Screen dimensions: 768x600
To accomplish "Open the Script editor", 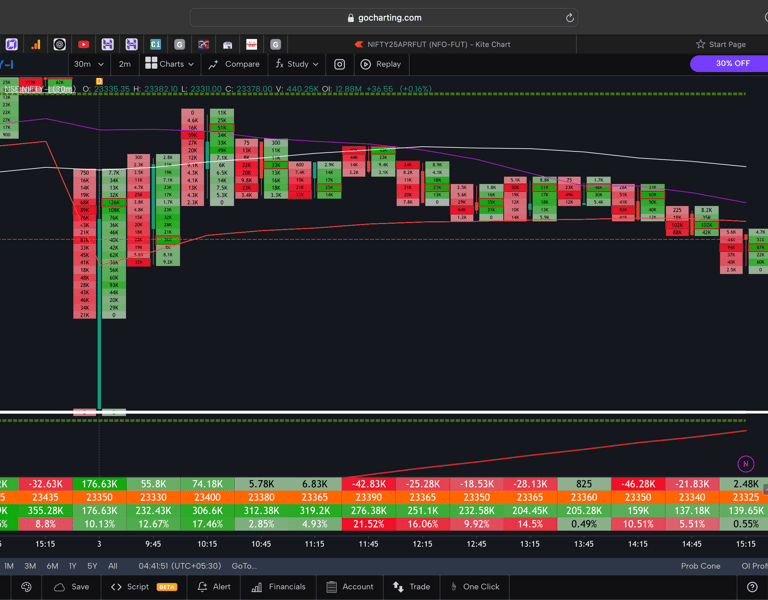I will (x=144, y=587).
